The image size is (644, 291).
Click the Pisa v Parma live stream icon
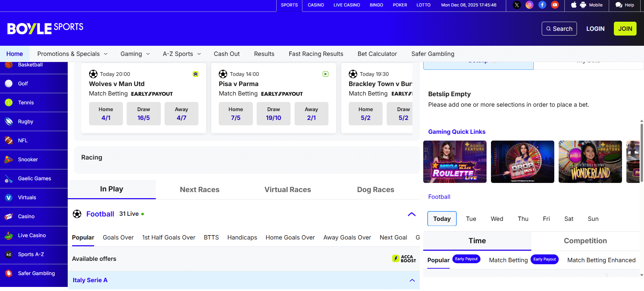coord(325,74)
